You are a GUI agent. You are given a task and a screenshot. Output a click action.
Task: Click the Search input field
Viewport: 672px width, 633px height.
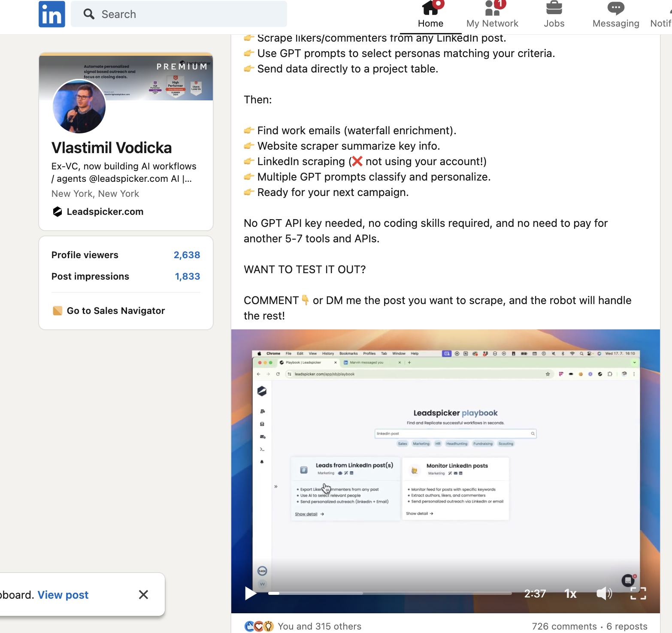coord(179,14)
